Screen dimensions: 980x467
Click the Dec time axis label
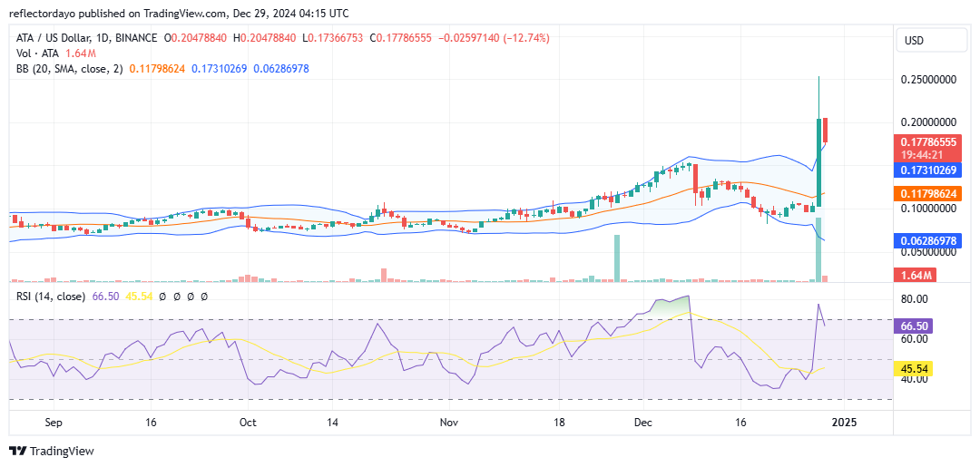[x=643, y=422]
